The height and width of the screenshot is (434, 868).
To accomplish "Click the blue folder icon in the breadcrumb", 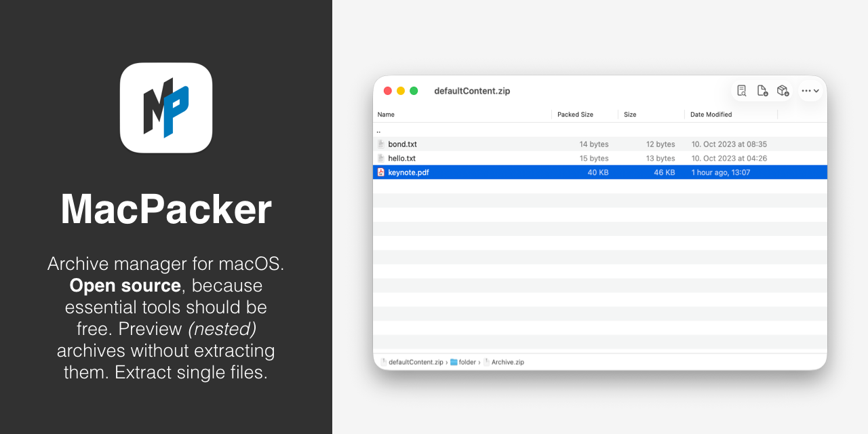I will (451, 361).
